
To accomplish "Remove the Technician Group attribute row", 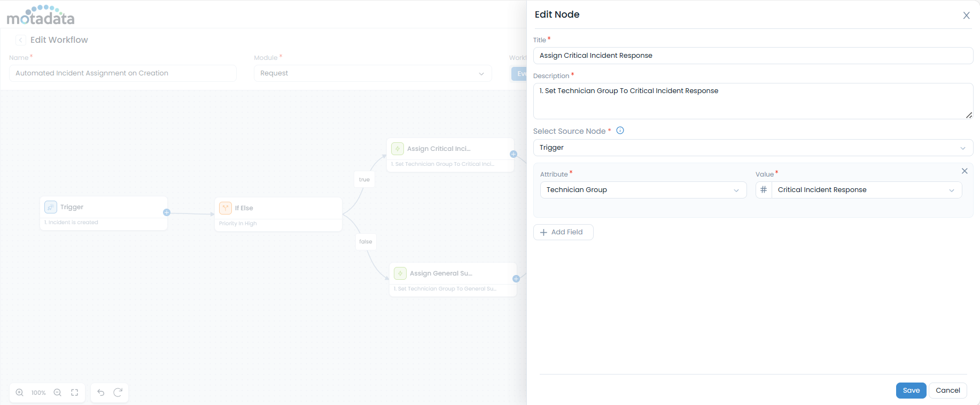I will 965,171.
